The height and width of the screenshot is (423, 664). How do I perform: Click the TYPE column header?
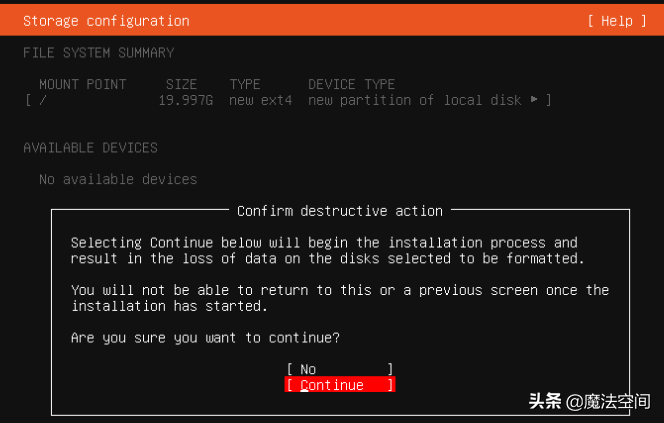coord(245,84)
